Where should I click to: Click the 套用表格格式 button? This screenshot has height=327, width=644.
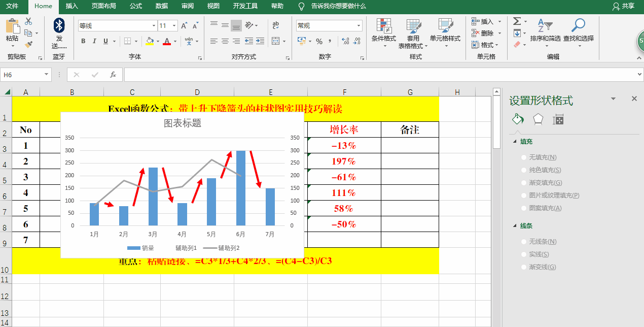click(x=413, y=34)
